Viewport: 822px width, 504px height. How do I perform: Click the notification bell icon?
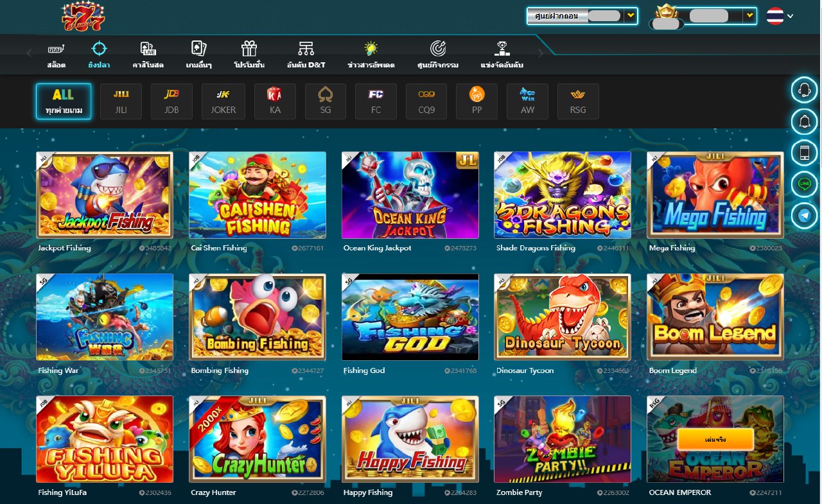804,121
